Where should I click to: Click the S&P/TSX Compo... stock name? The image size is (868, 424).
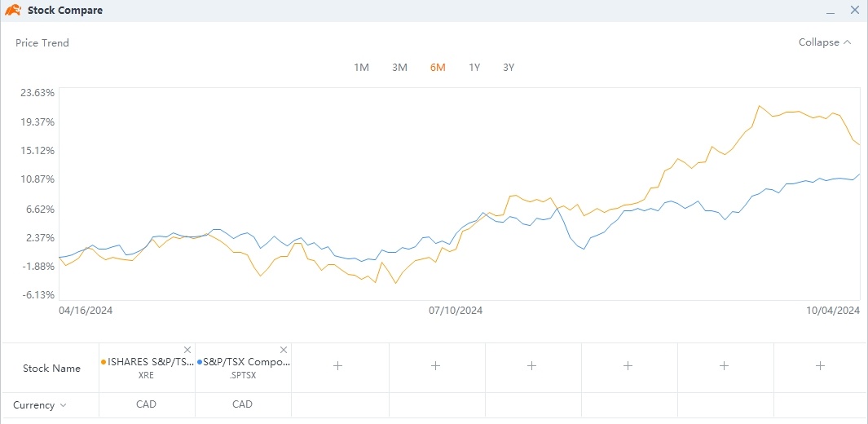[247, 363]
